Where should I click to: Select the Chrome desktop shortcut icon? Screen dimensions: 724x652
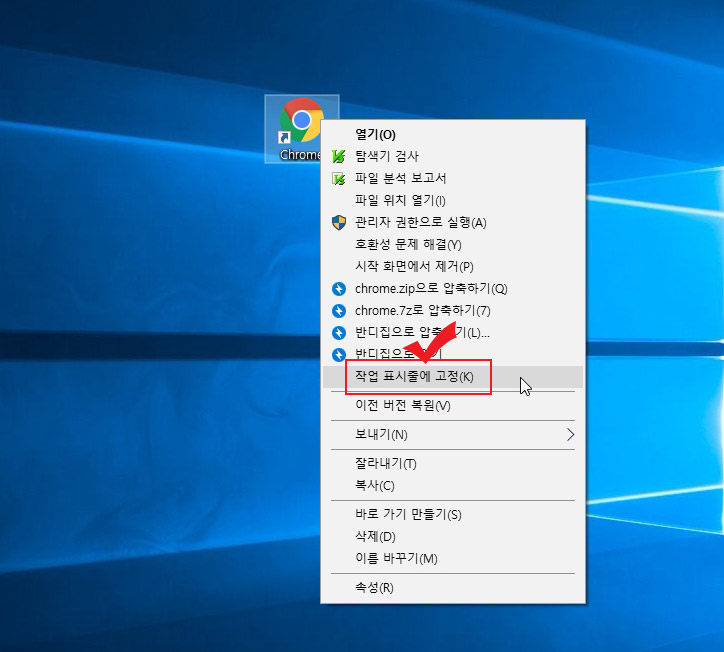point(302,129)
